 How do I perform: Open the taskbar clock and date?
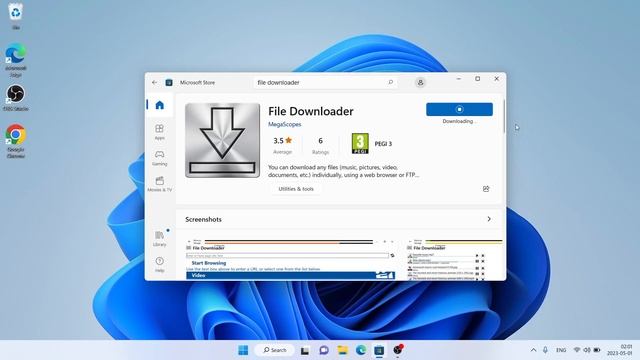[x=620, y=350]
